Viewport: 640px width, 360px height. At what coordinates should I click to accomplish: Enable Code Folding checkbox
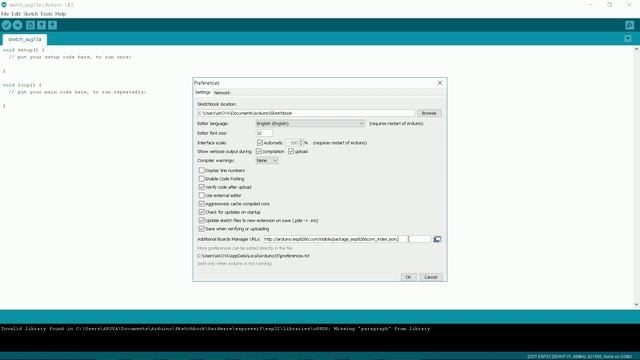[202, 179]
